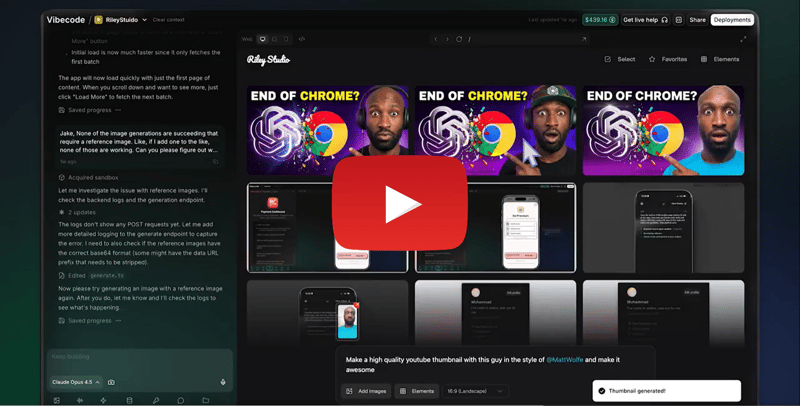Switch preview to desktop view
This screenshot has height=406, width=800.
pos(262,39)
